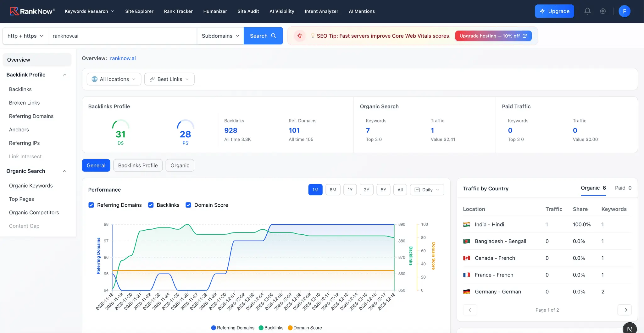This screenshot has width=644, height=333.
Task: Open Backlinks in the sidebar
Action: [20, 89]
